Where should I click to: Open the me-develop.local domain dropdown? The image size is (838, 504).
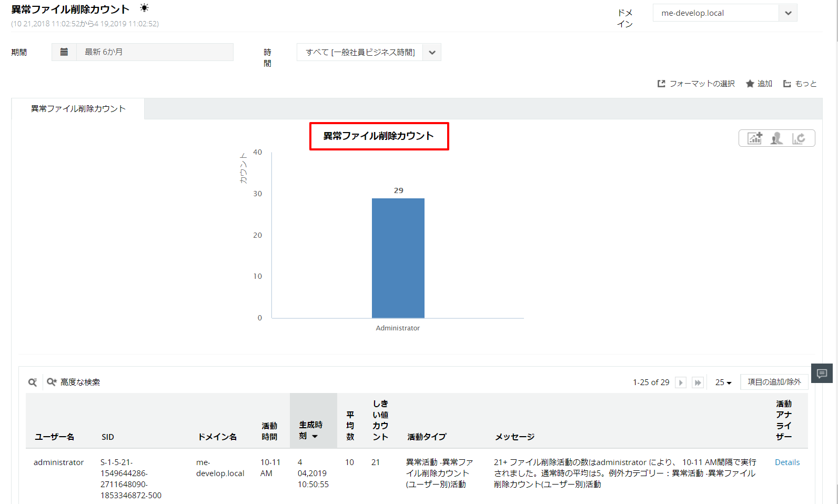[787, 13]
